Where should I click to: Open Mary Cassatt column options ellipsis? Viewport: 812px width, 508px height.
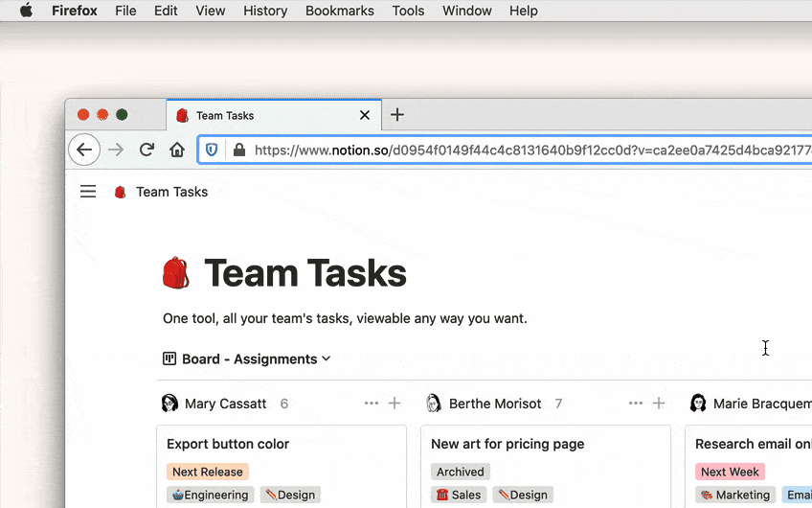click(372, 404)
